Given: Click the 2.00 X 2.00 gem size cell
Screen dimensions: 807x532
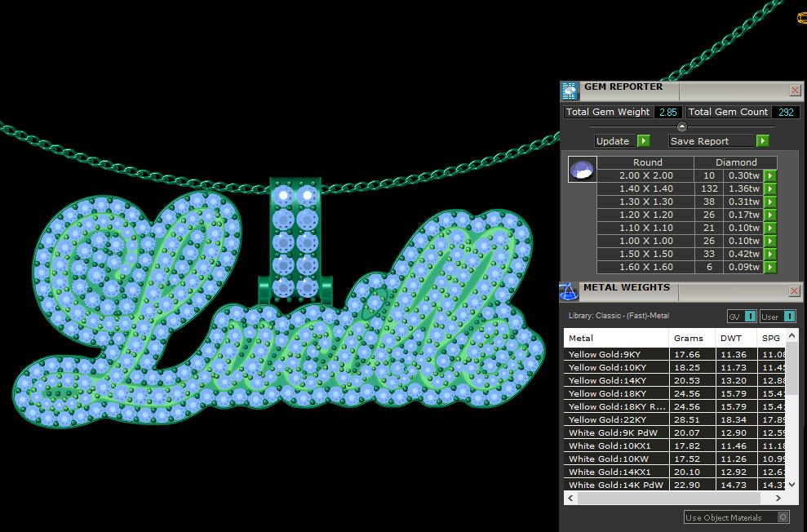Looking at the screenshot, I should point(646,176).
